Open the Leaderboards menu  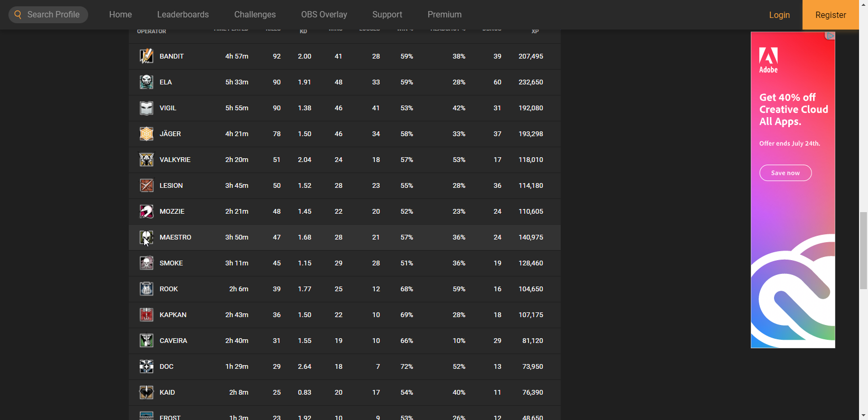[x=183, y=15]
